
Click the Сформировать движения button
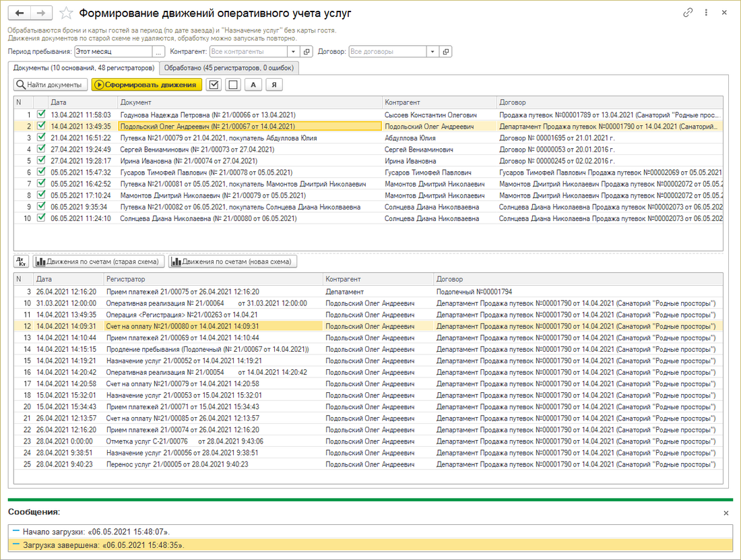pos(147,85)
